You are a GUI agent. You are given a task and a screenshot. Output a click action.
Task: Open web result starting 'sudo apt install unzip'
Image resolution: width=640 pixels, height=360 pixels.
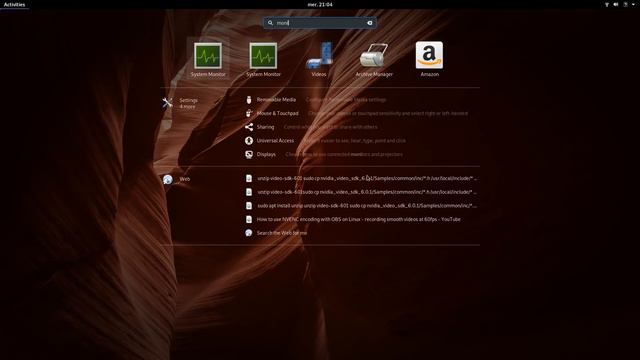(362, 206)
